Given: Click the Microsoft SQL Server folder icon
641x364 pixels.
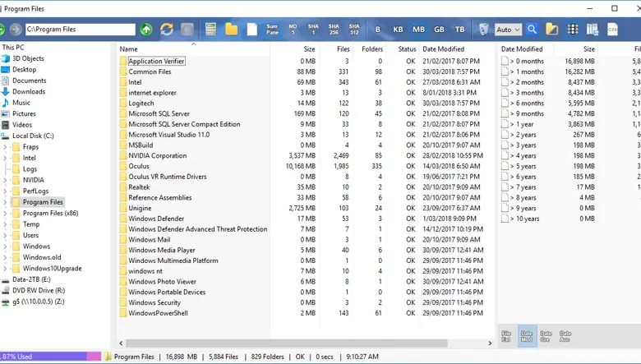Looking at the screenshot, I should coord(123,113).
